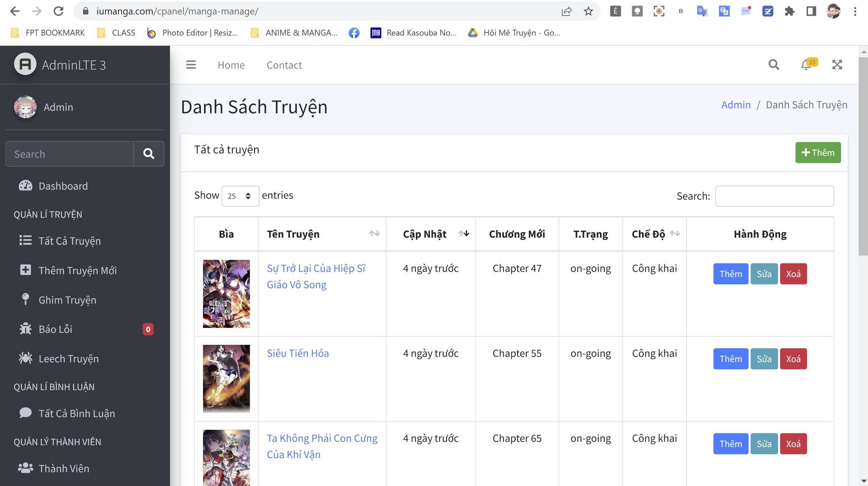
Task: Click the table Search input field
Action: pyautogui.click(x=774, y=196)
